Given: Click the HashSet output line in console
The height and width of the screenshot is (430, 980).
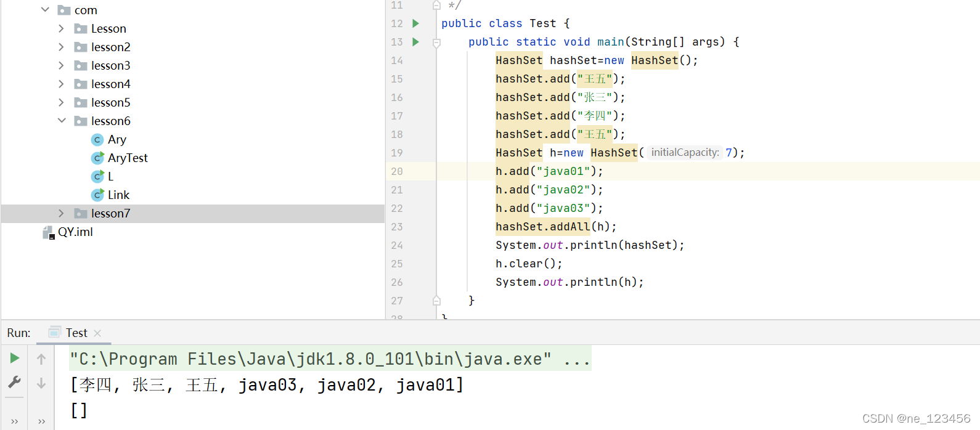Looking at the screenshot, I should [267, 385].
